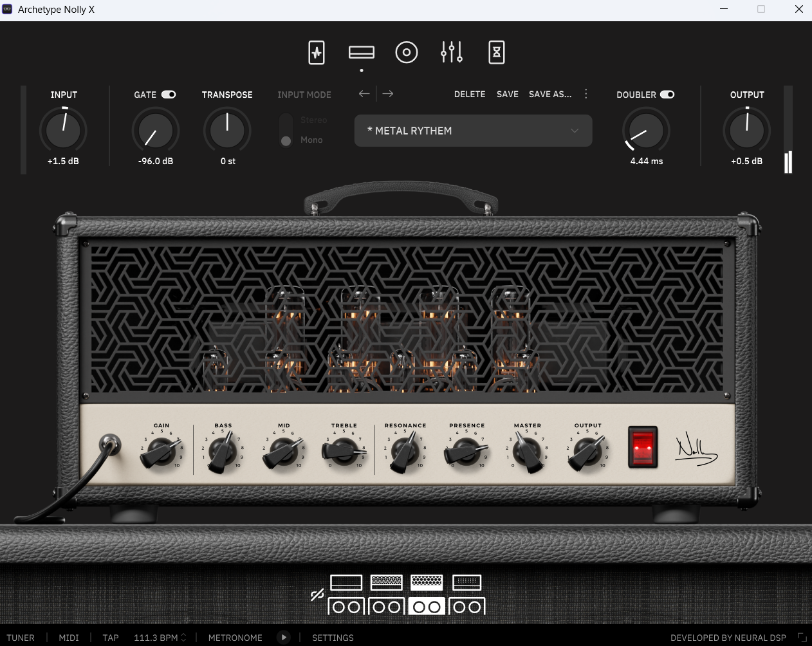Image resolution: width=812 pixels, height=646 pixels.
Task: Start the metronome play button
Action: click(x=284, y=638)
